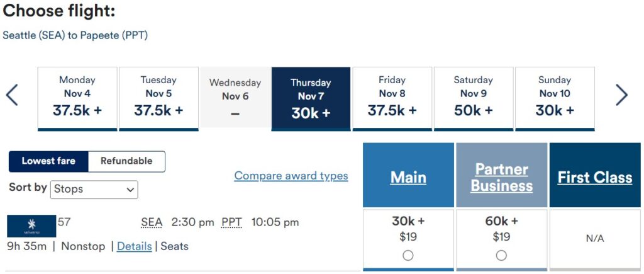This screenshot has height=274, width=644.
Task: Click the Air Tahiti Nui airline logo
Action: coord(31,226)
